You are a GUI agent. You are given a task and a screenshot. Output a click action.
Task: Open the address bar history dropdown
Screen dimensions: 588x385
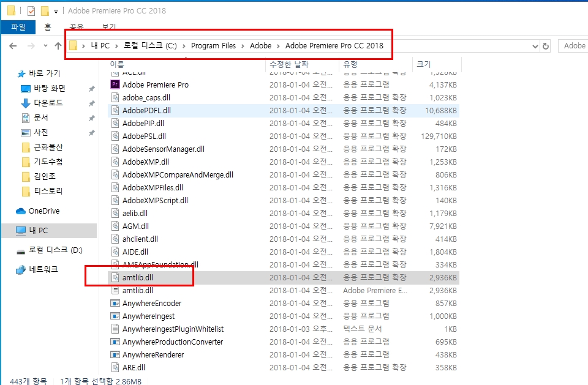(x=535, y=46)
